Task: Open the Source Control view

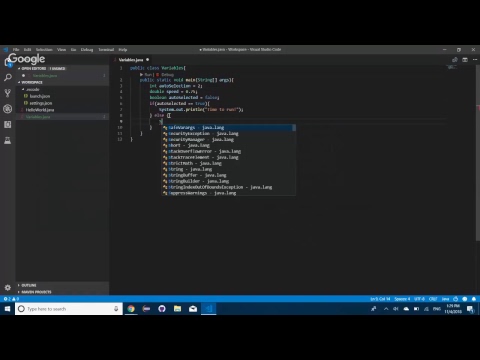Action: [x=8, y=93]
